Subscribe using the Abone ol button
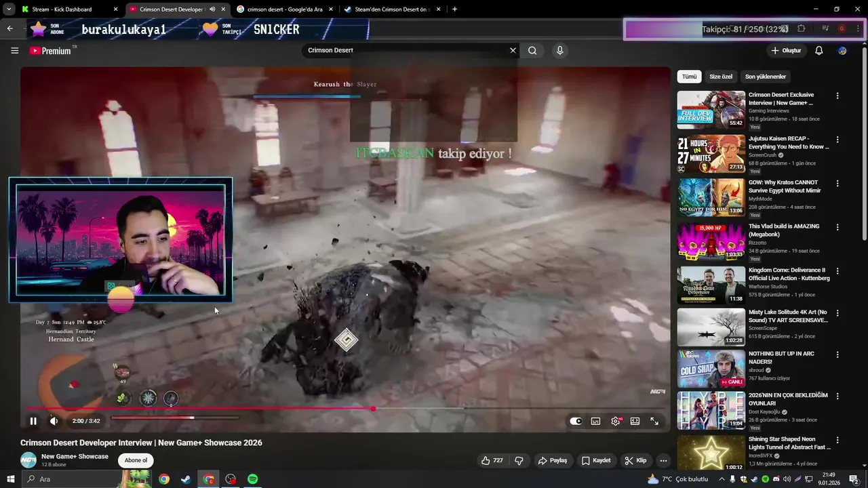Screen dimensions: 868x488 pyautogui.click(x=136, y=460)
